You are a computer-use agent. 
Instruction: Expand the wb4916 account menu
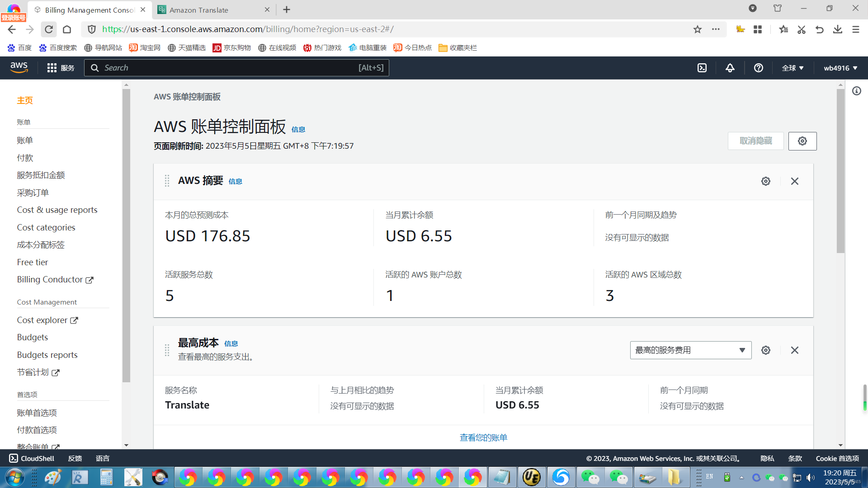[x=840, y=68]
